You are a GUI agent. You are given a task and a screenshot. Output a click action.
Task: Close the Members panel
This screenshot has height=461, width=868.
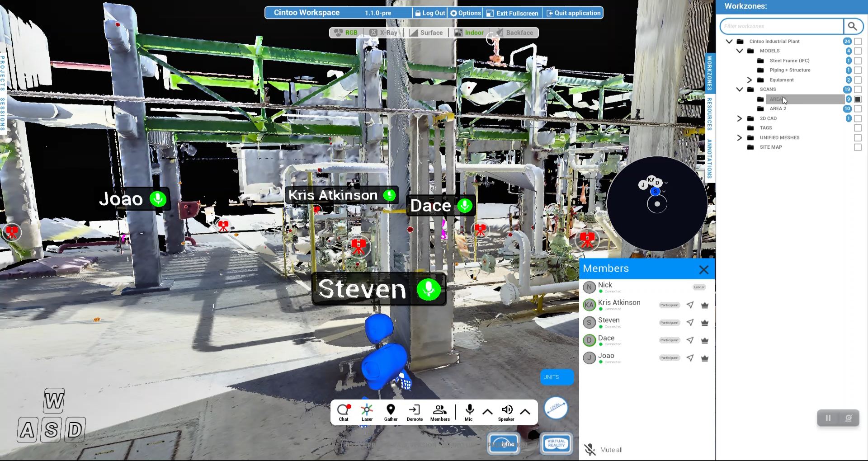pyautogui.click(x=703, y=270)
